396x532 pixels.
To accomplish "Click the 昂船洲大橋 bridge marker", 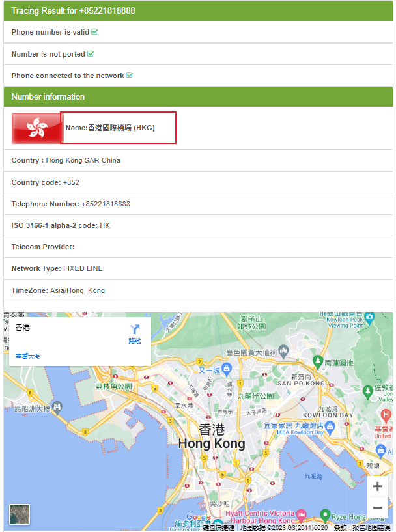I will tap(58, 407).
